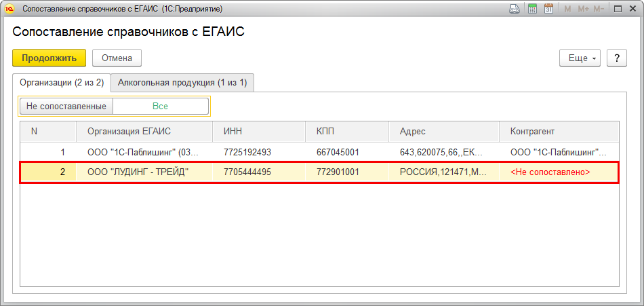The width and height of the screenshot is (644, 306).
Task: Switch to Организации (2 из 2) tab
Action: pos(62,83)
